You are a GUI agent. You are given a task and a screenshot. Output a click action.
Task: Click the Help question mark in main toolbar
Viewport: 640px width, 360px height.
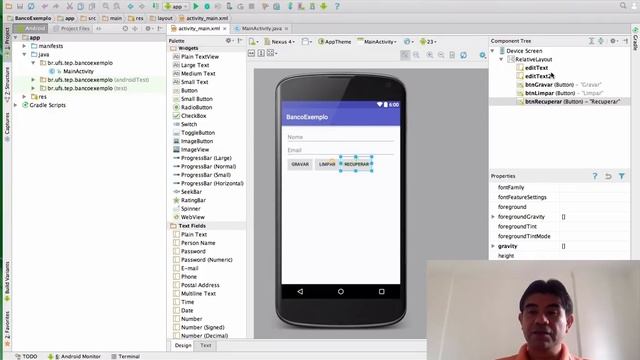click(337, 6)
